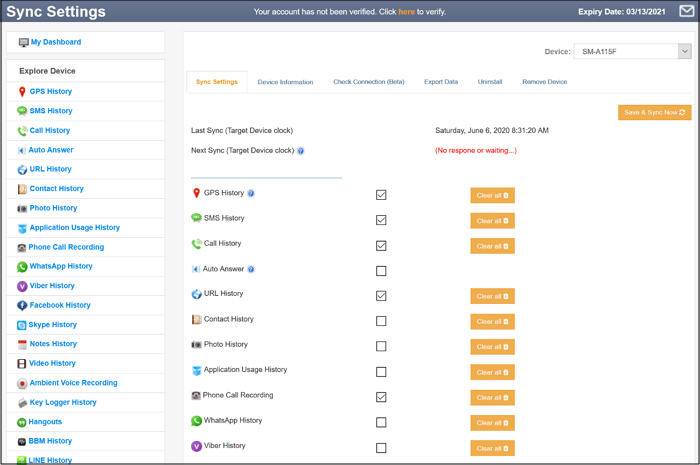Click help icon next to Next Sync

301,151
